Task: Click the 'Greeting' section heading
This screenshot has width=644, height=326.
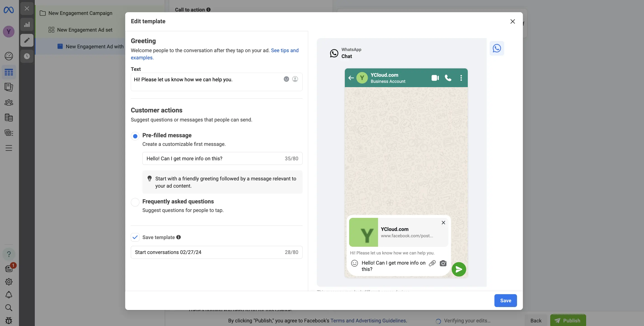Action: click(143, 41)
